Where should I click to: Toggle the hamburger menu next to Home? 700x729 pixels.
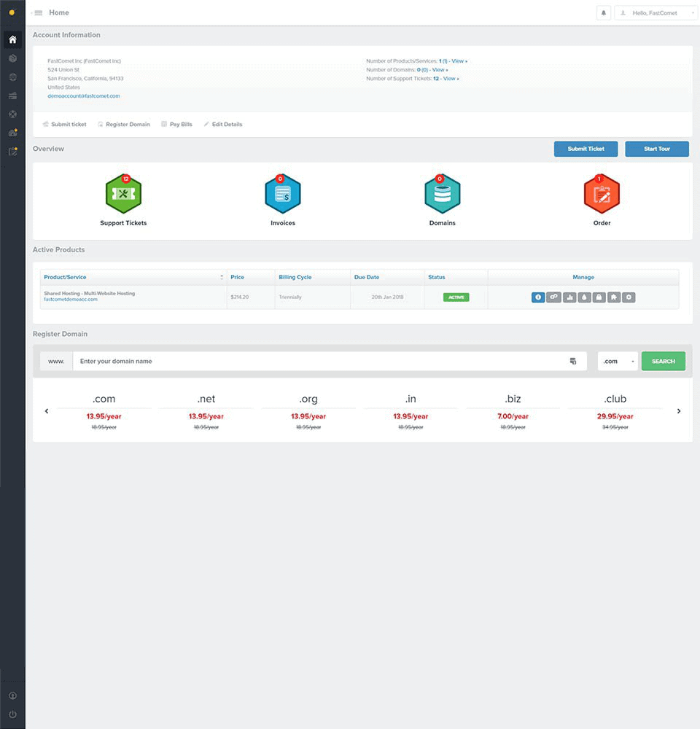(37, 12)
